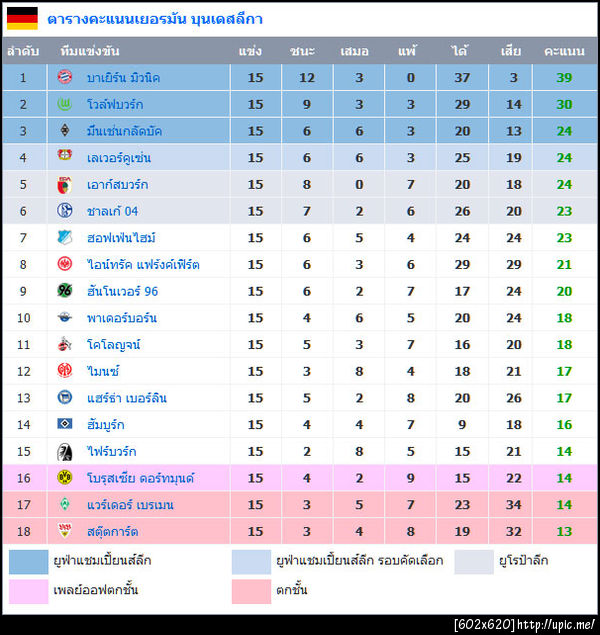Click the Schalke 04 club logo

pyautogui.click(x=65, y=211)
